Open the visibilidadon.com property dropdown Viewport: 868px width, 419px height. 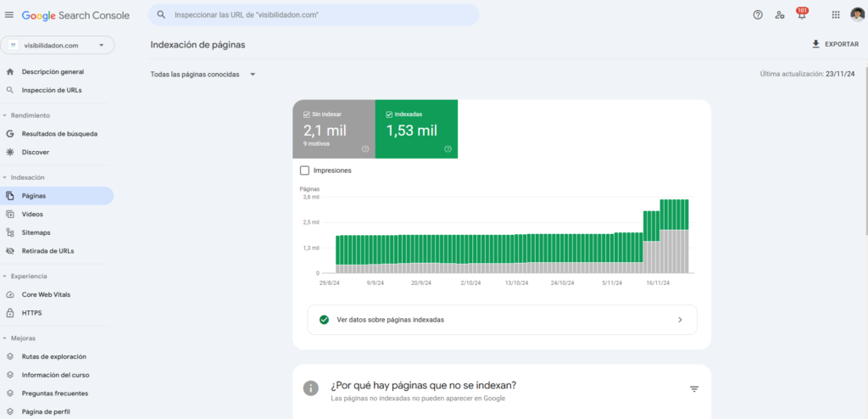pyautogui.click(x=58, y=46)
